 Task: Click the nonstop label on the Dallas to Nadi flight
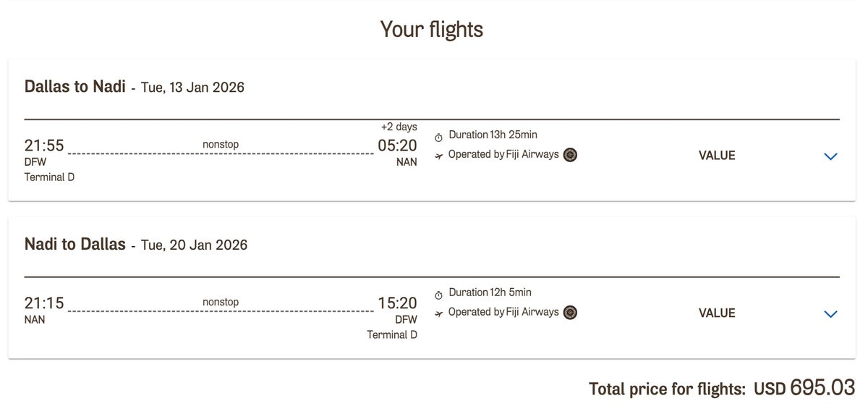tap(221, 145)
